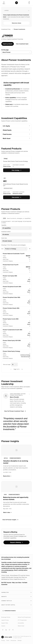Open the On this page dropdown
The height and width of the screenshot is (644, 33).
pyautogui.click(x=16, y=52)
